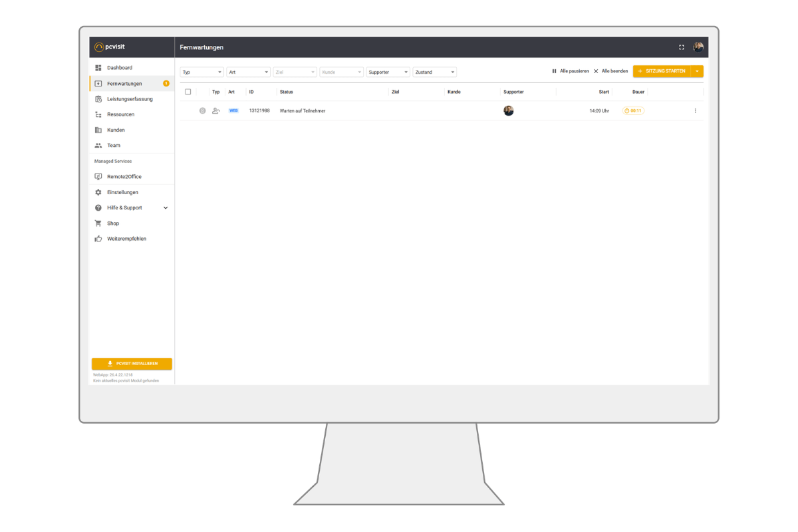Screen dimensions: 798x532
Task: Toggle fullscreen icon in header
Action: (682, 47)
